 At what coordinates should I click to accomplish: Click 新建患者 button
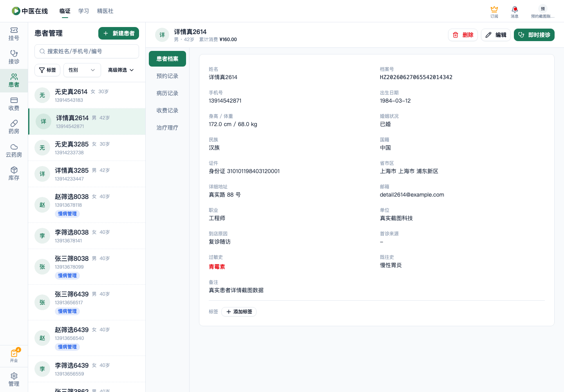pyautogui.click(x=119, y=33)
